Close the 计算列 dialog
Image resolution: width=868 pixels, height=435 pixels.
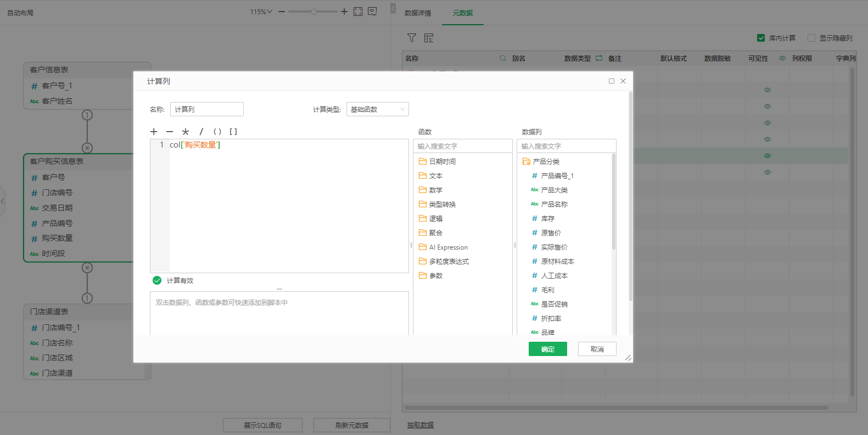click(623, 81)
